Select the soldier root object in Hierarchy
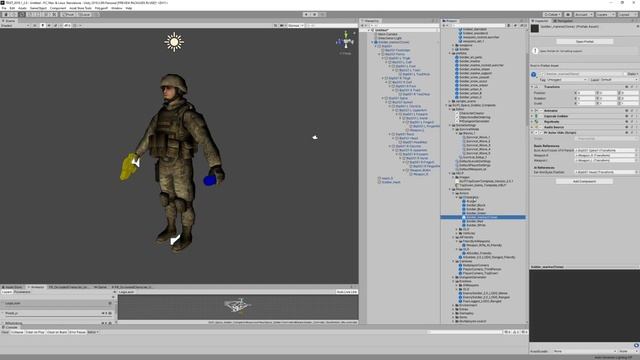640x360 pixels. (393, 42)
